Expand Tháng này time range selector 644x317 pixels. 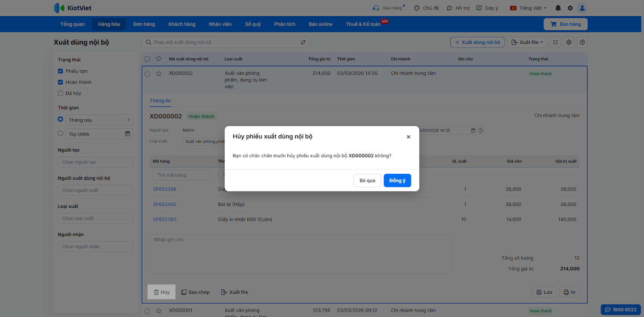[x=99, y=120]
